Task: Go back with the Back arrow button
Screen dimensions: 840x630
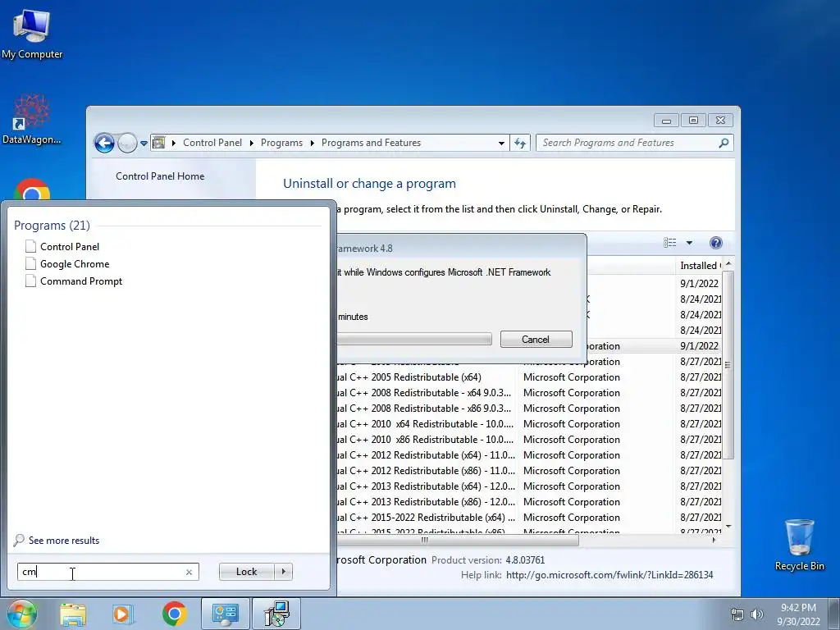Action: (104, 143)
